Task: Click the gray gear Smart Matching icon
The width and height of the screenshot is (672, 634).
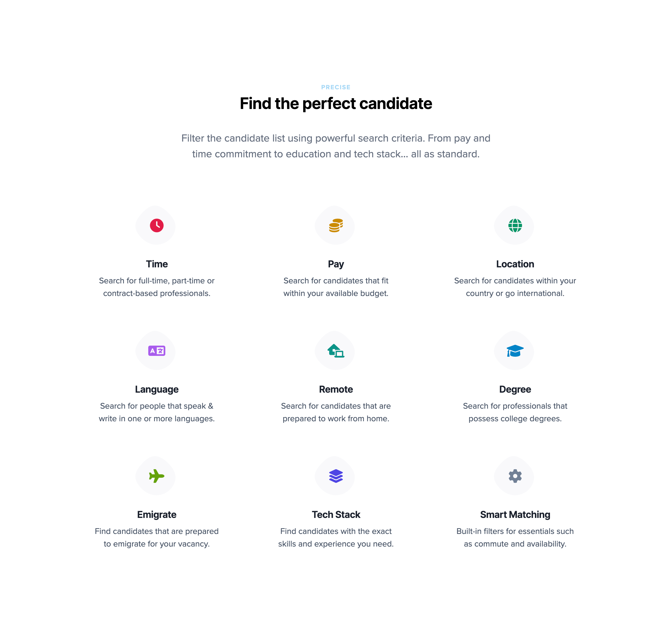Action: (515, 476)
